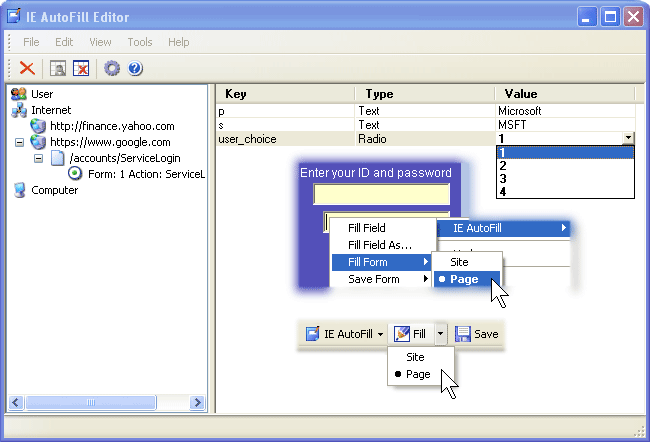
Task: Select Site in Fill Form submenu
Action: (x=459, y=262)
